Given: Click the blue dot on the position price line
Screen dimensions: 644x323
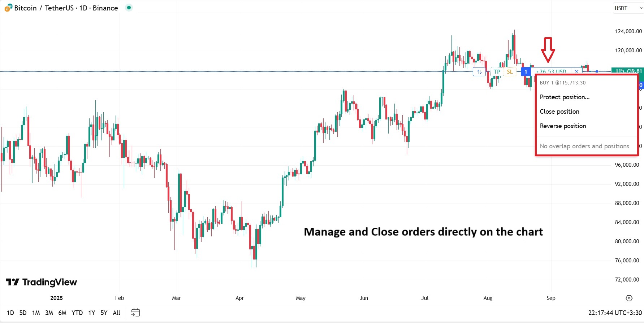Looking at the screenshot, I should tap(597, 71).
